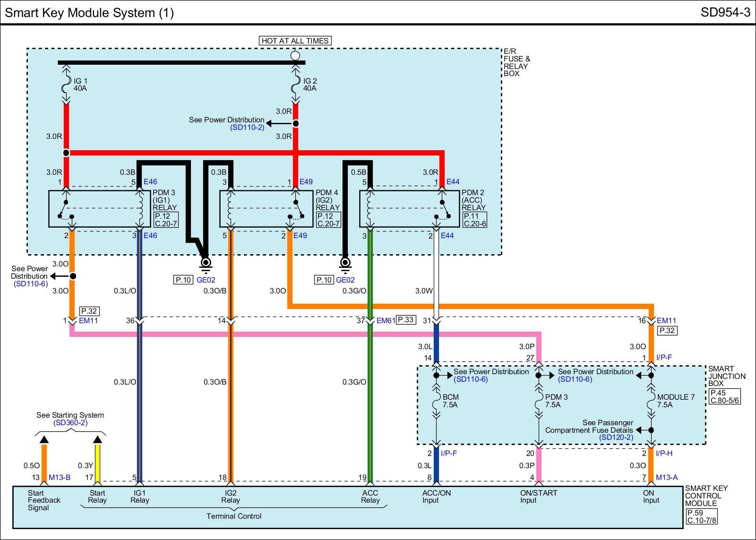The width and height of the screenshot is (756, 540).
Task: Select the PDM 3 (IG1) relay symbol
Action: click(x=103, y=209)
